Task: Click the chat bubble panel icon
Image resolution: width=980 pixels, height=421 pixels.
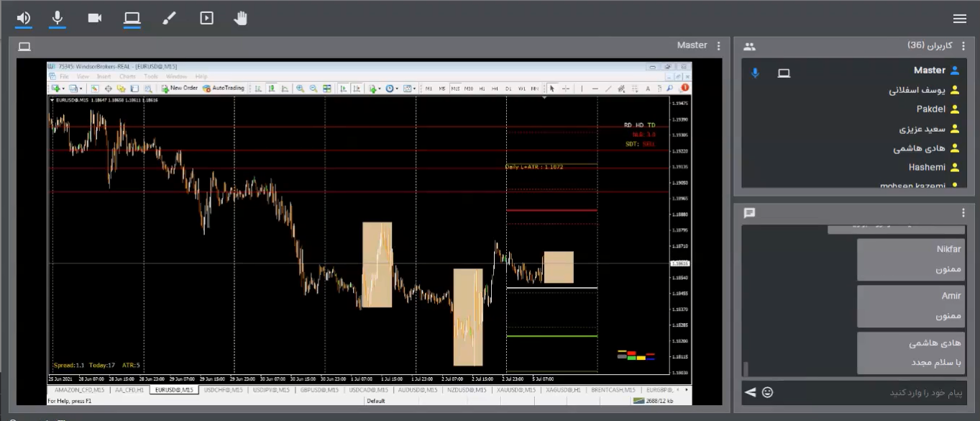Action: [749, 213]
